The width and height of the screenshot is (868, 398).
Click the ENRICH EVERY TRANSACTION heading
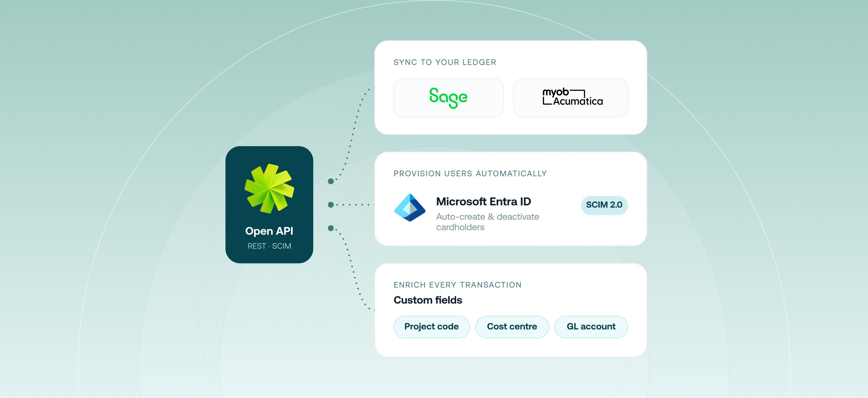click(x=458, y=285)
